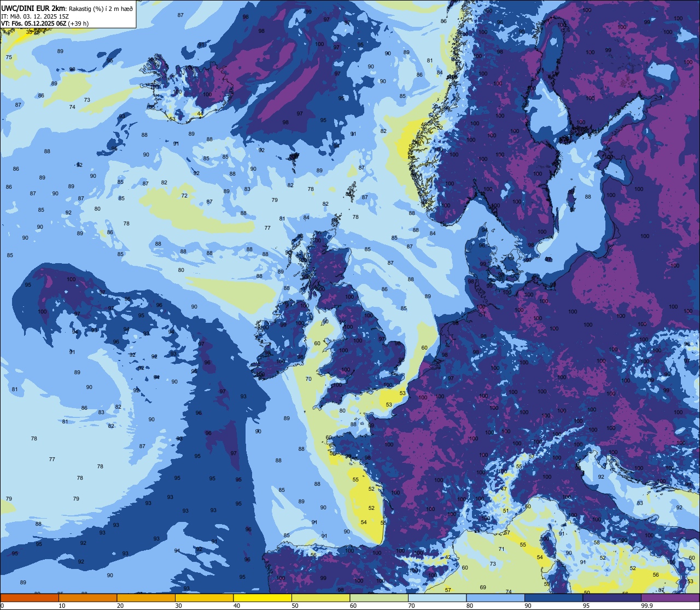Click the dark indigo 95–99.9 legend swatch
The width and height of the screenshot is (700, 610).
(612, 597)
